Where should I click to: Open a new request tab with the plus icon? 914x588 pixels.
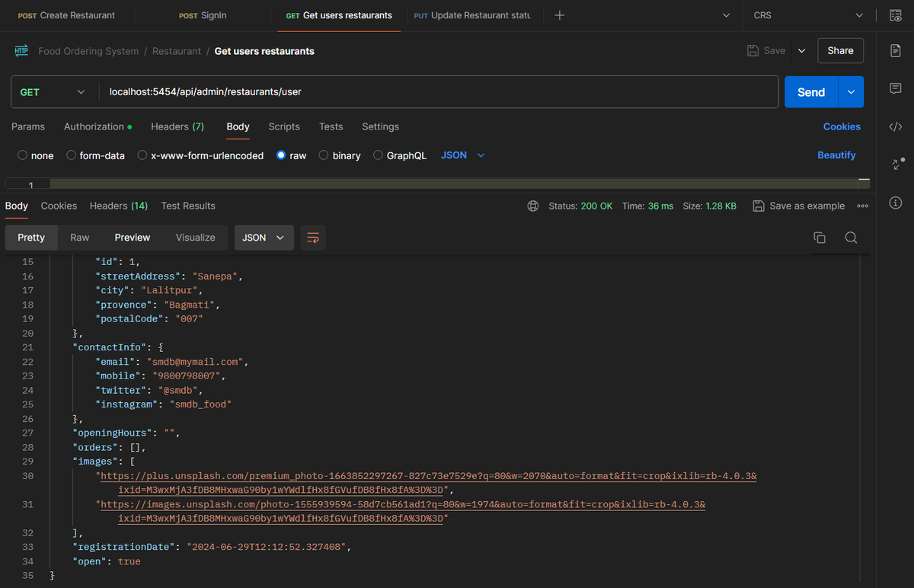pos(560,15)
